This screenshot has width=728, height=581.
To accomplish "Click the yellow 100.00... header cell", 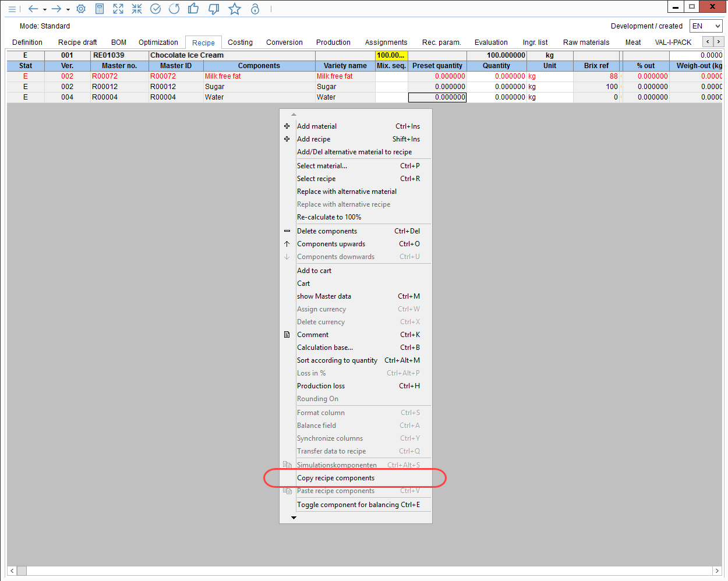I will coord(391,55).
